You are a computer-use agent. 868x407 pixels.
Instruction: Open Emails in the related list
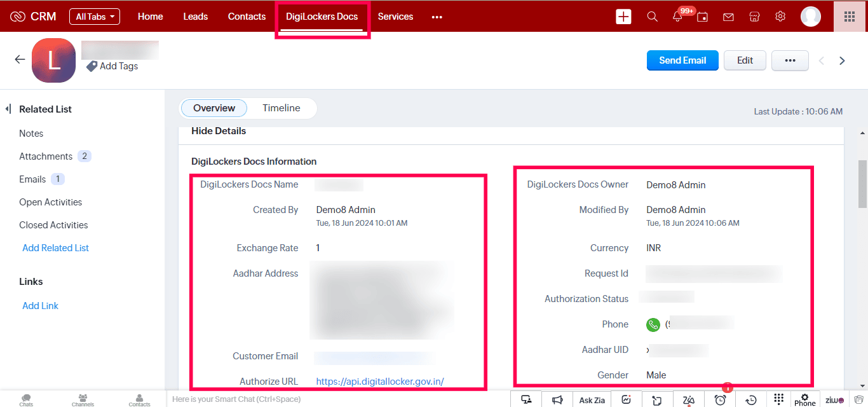click(32, 179)
